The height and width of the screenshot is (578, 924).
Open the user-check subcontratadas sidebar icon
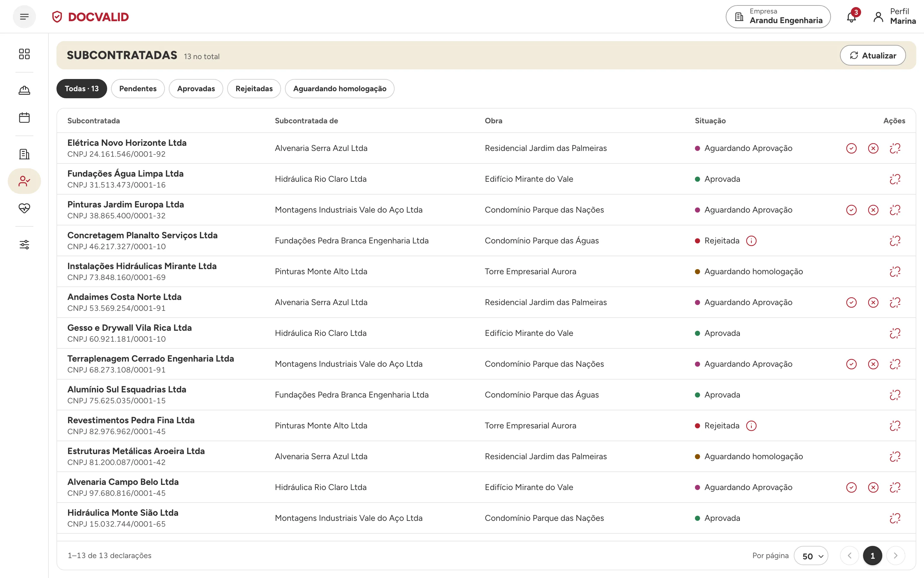coord(24,181)
